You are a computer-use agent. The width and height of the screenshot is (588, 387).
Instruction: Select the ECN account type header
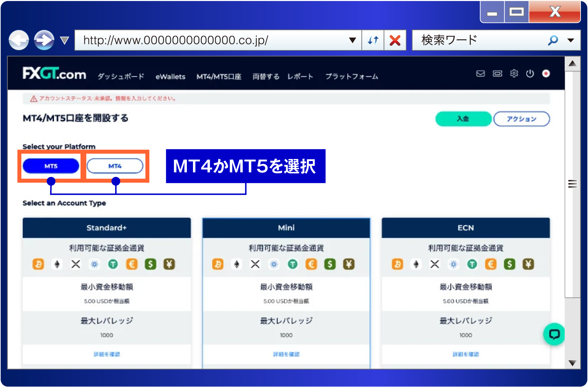coord(466,228)
